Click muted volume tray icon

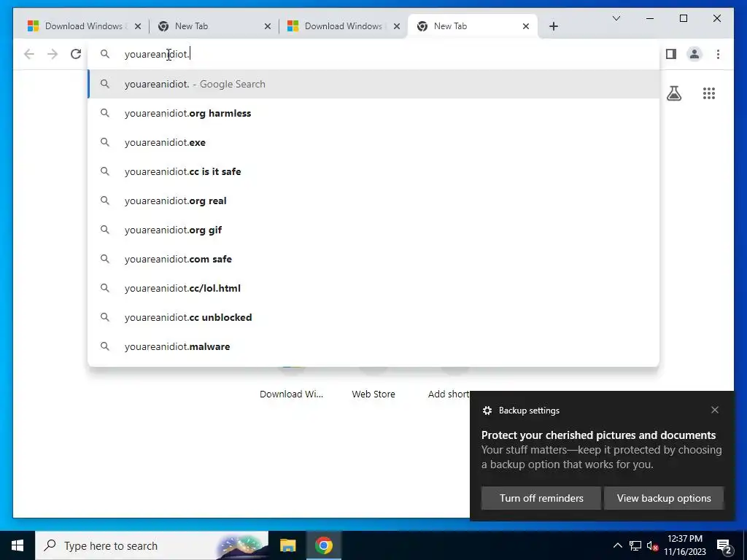point(652,545)
